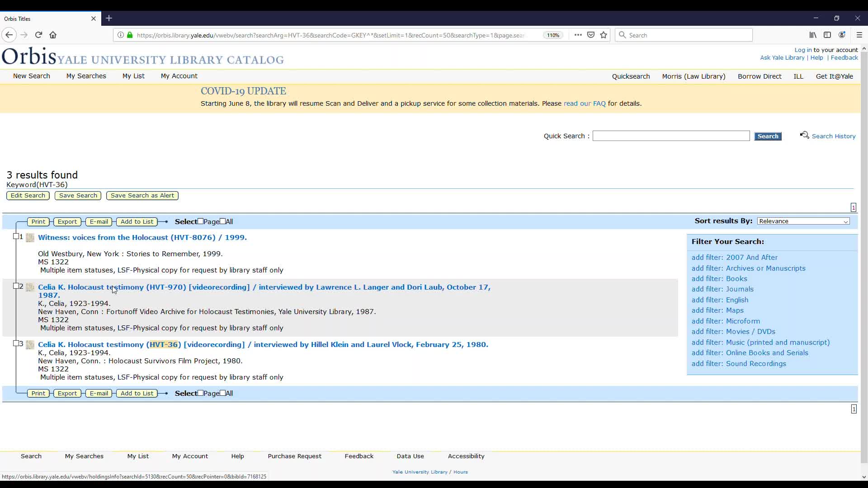Open My Account in top menu
The height and width of the screenshot is (488, 868).
[179, 76]
